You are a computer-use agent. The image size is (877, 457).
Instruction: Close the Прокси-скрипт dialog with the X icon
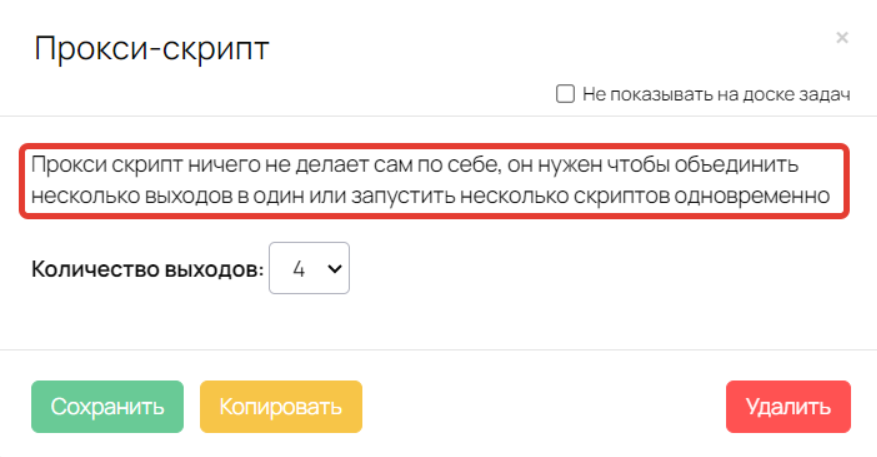(x=842, y=38)
